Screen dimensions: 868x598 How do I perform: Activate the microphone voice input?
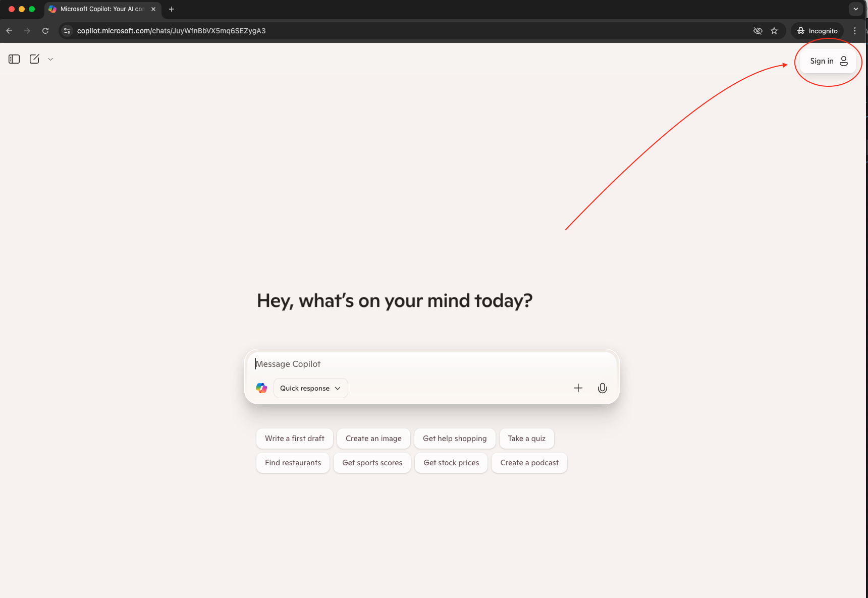[x=603, y=388]
